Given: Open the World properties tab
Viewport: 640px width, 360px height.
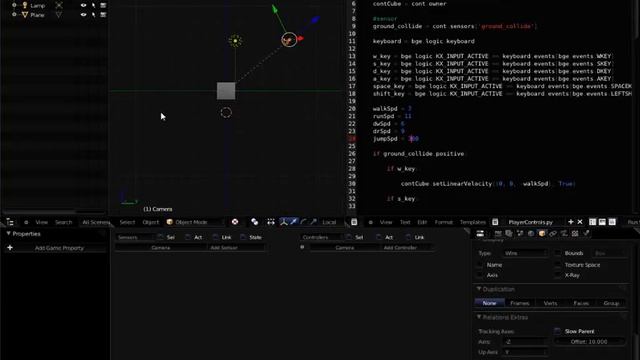Looking at the screenshot, I should [x=531, y=233].
